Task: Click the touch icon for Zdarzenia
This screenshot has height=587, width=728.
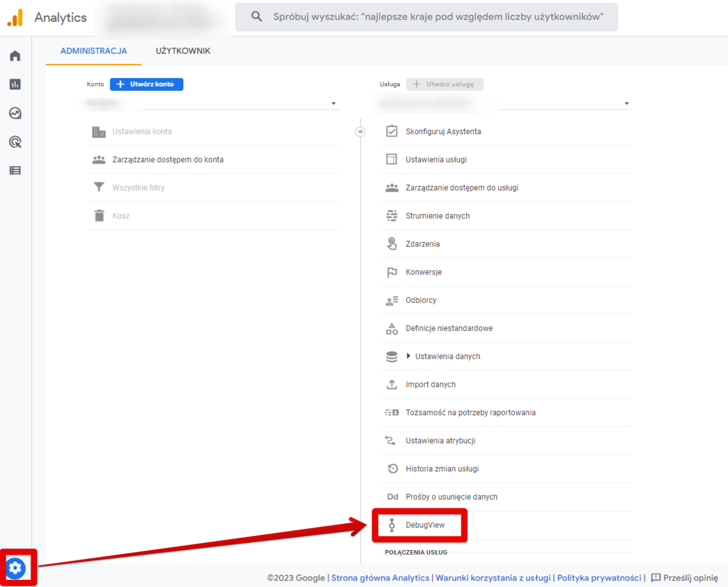Action: click(x=391, y=243)
